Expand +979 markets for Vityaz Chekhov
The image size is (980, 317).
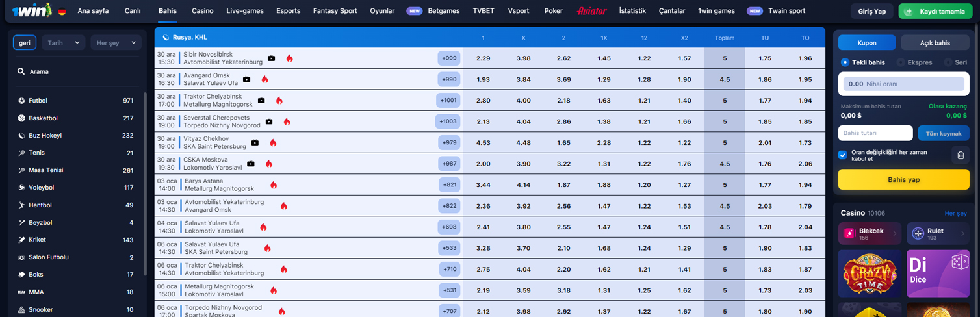click(450, 143)
